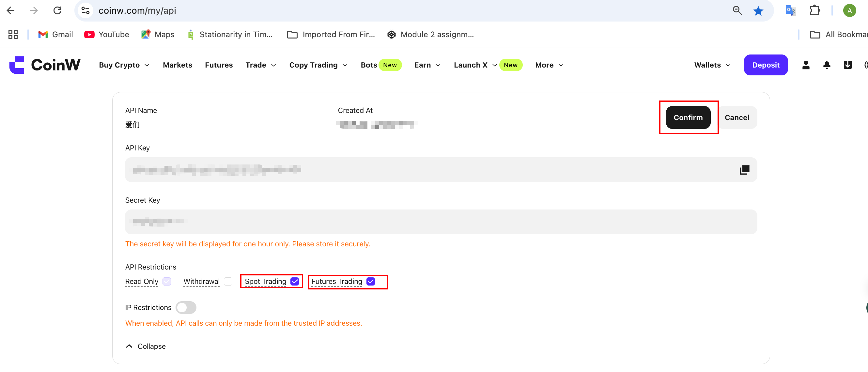Screen dimensions: 868x372
Task: Reload the page
Action: 57,11
